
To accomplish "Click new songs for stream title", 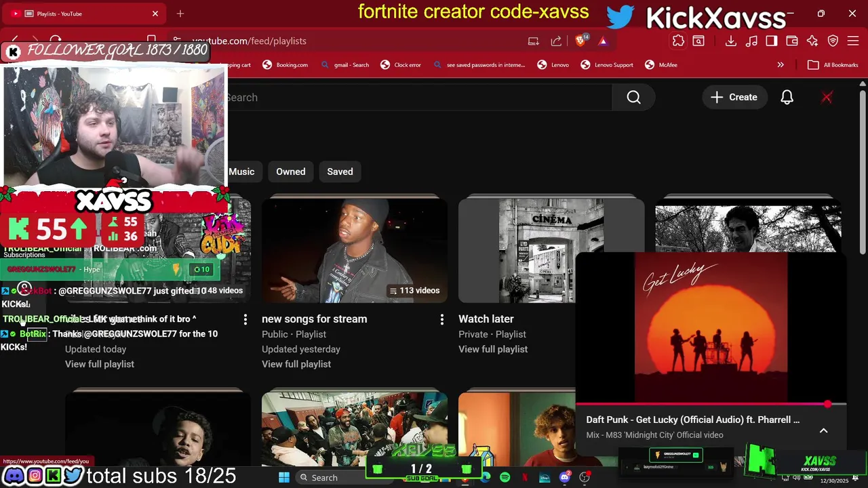I will coord(314,319).
